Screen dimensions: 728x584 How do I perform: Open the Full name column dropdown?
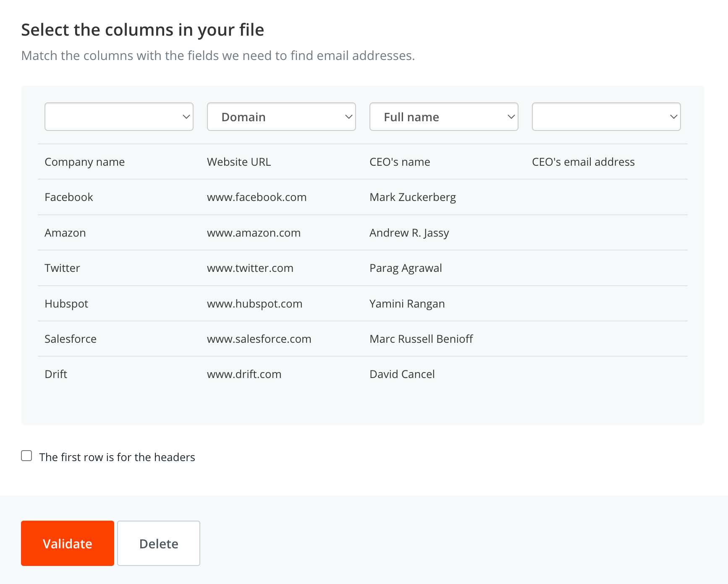(x=444, y=117)
